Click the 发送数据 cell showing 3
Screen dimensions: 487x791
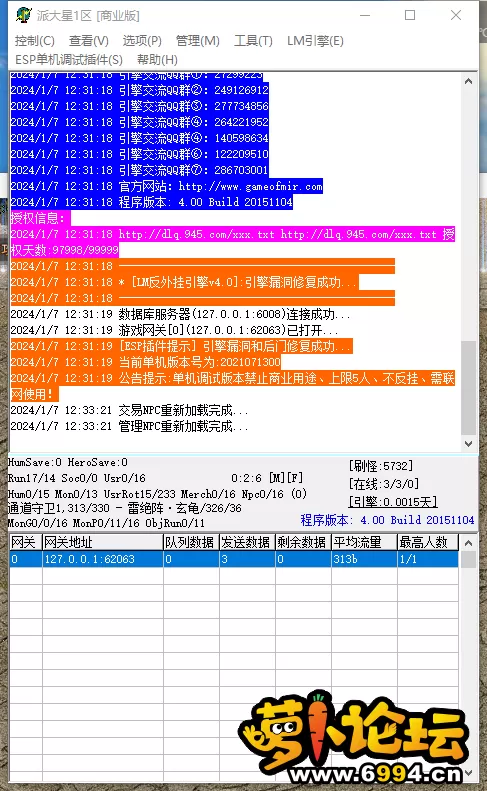(x=247, y=559)
